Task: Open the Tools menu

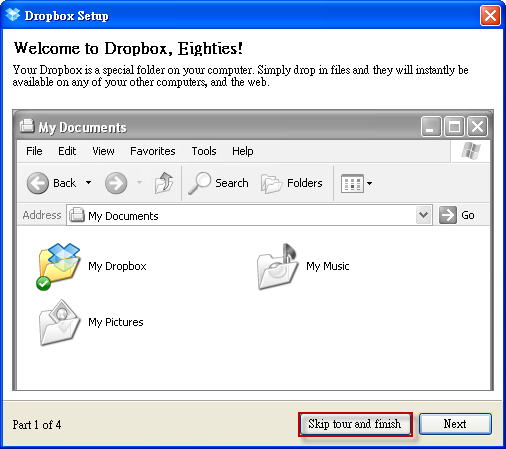Action: [204, 151]
